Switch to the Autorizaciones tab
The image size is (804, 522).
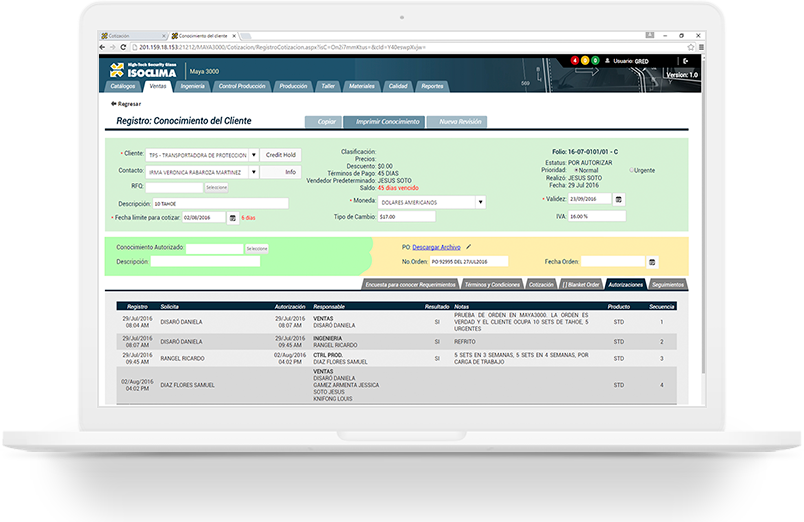[626, 285]
